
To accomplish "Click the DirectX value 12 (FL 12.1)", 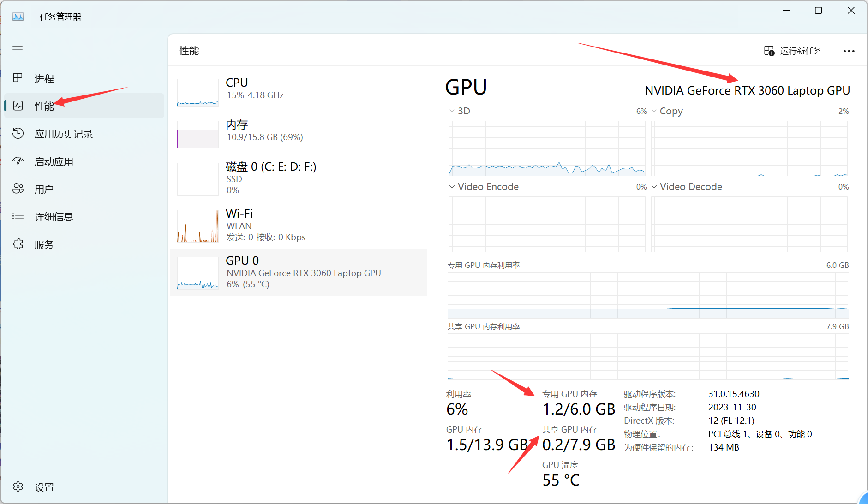I will (731, 421).
